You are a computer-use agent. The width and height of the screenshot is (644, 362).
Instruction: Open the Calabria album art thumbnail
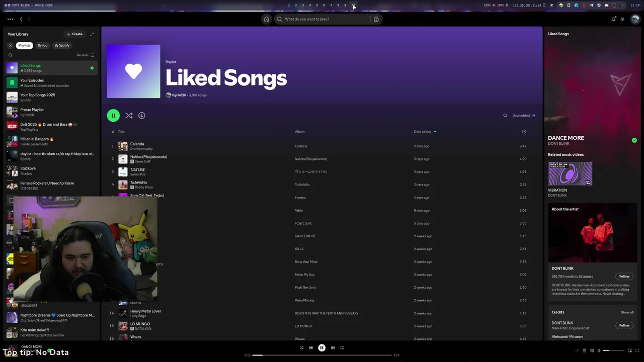pyautogui.click(x=123, y=146)
